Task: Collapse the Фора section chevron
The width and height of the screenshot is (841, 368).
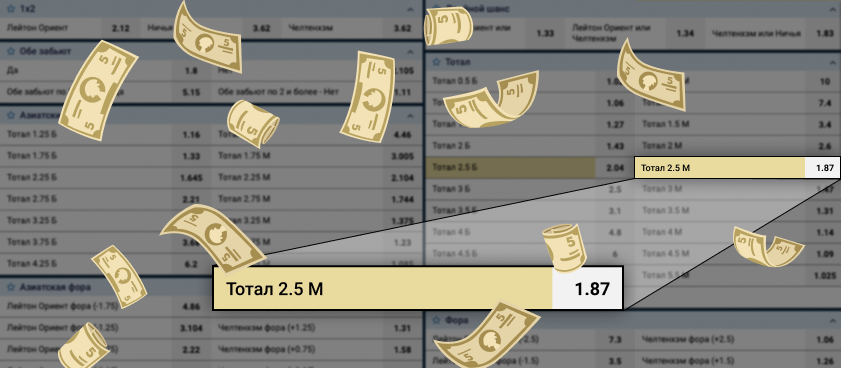Action: pyautogui.click(x=832, y=320)
